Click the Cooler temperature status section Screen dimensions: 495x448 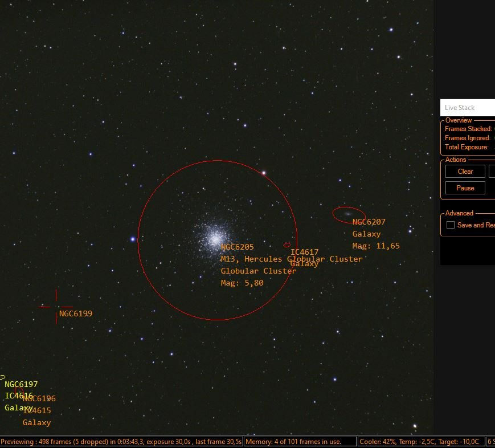pos(420,442)
